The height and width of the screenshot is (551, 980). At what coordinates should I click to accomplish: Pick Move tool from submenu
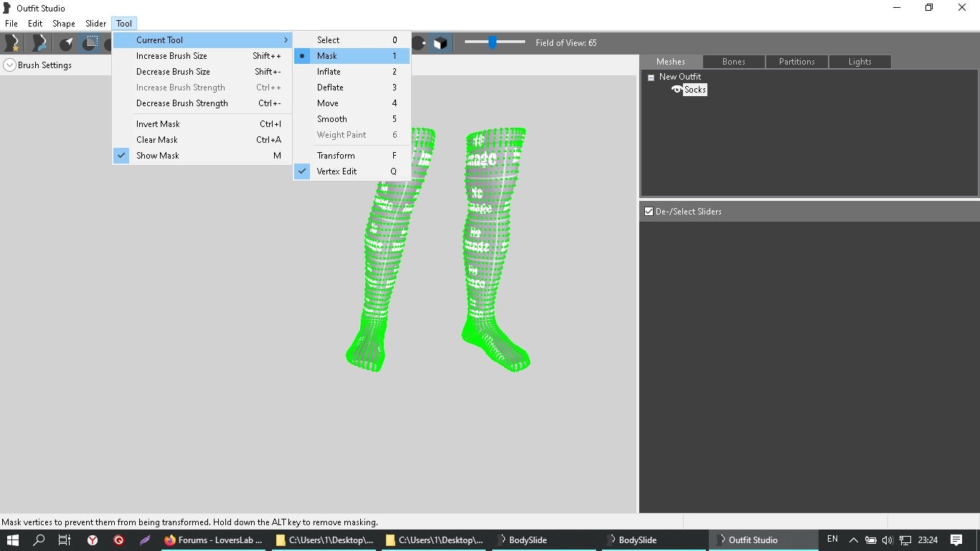[352, 103]
